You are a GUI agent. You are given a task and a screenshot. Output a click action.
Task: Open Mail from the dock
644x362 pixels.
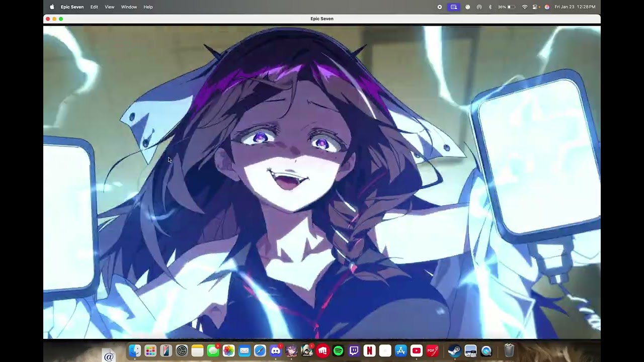[x=244, y=350]
